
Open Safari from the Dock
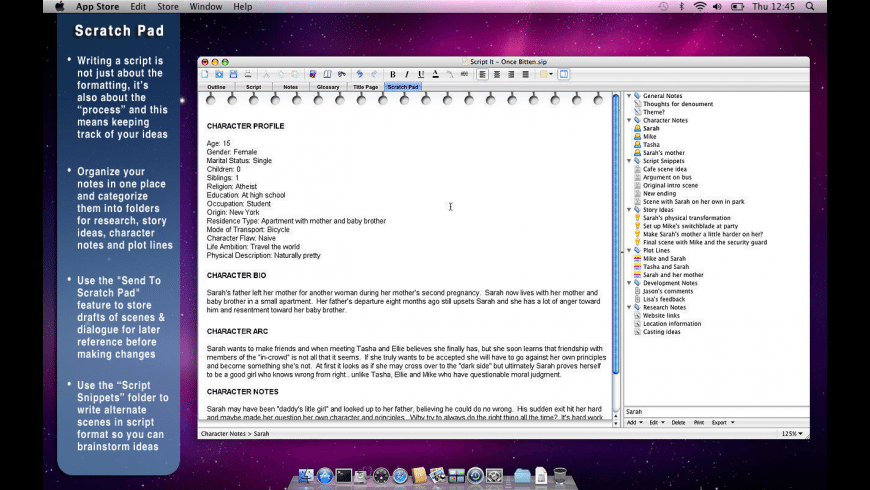(400, 476)
